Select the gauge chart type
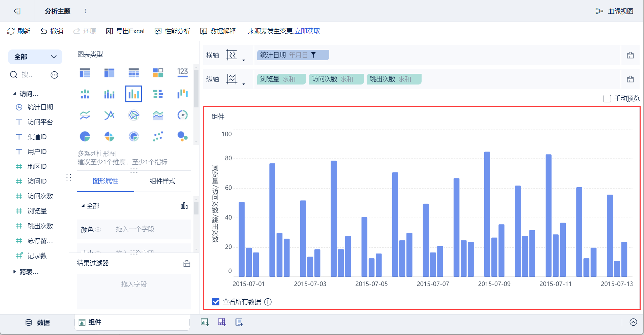 pos(182,115)
